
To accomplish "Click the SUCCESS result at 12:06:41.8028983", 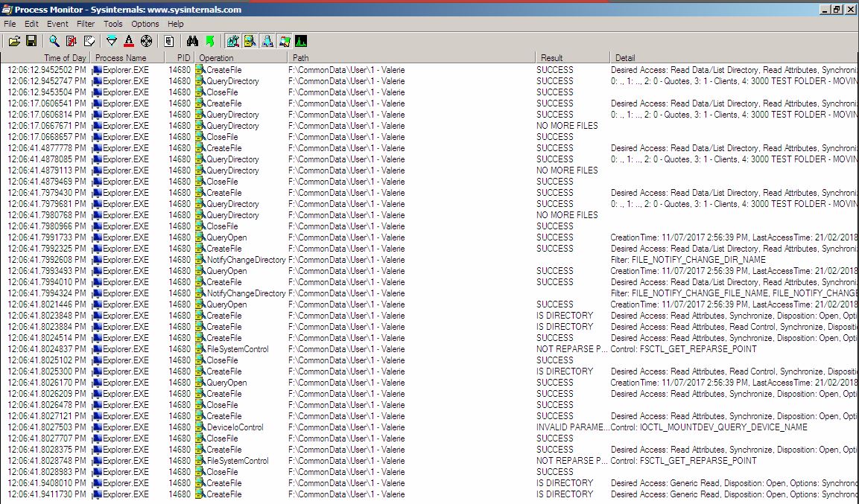I will point(555,472).
